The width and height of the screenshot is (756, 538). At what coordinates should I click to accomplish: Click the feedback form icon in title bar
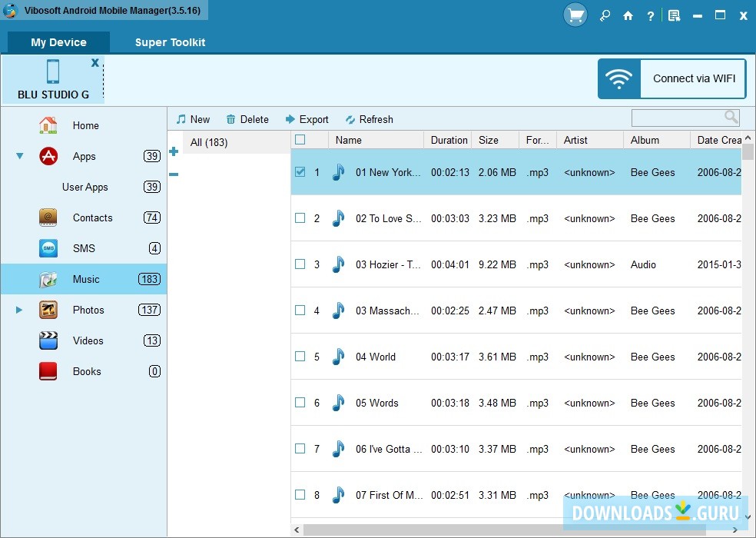pos(674,15)
